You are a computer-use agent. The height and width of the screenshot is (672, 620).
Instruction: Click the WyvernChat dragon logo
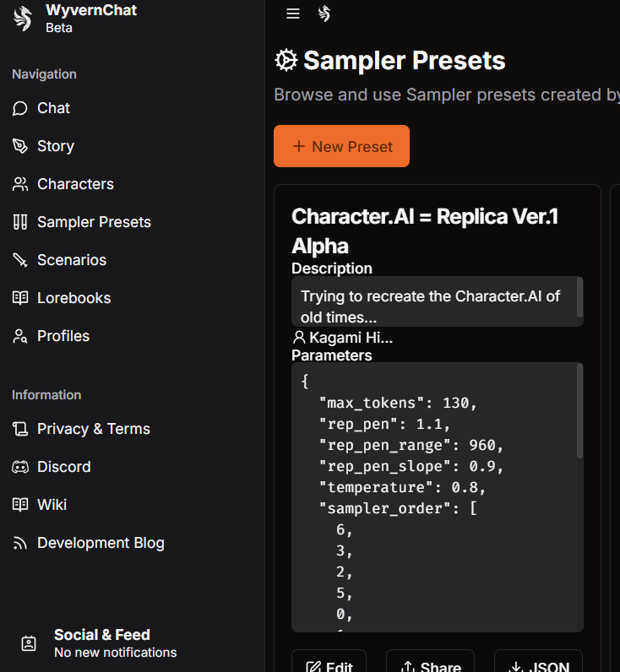(x=22, y=19)
